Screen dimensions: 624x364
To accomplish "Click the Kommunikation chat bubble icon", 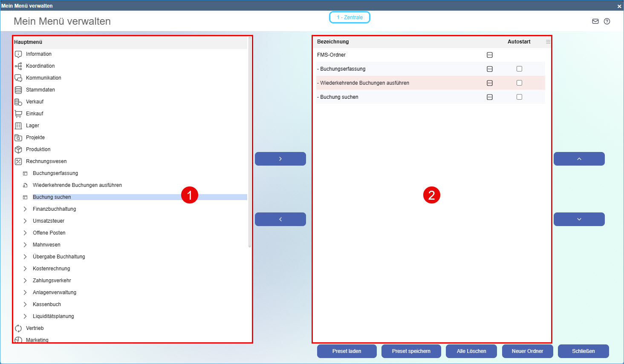I will (18, 78).
